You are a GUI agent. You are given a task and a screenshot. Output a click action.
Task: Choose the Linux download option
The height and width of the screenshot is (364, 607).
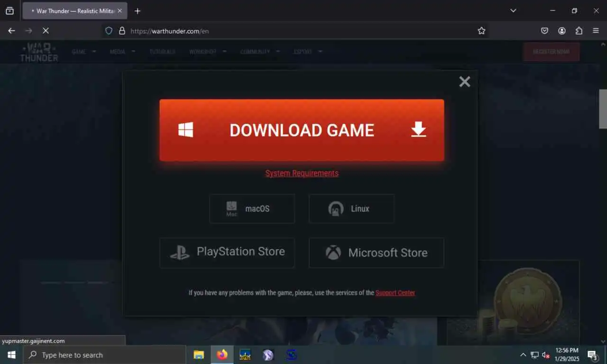351,209
